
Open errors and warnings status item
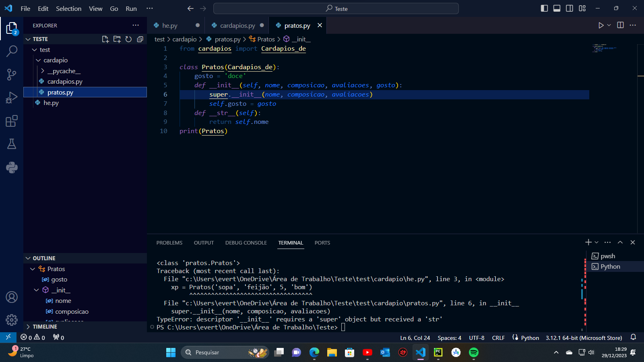33,337
